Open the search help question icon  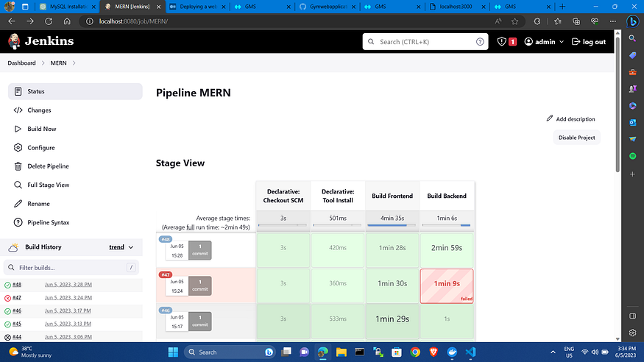click(x=480, y=42)
